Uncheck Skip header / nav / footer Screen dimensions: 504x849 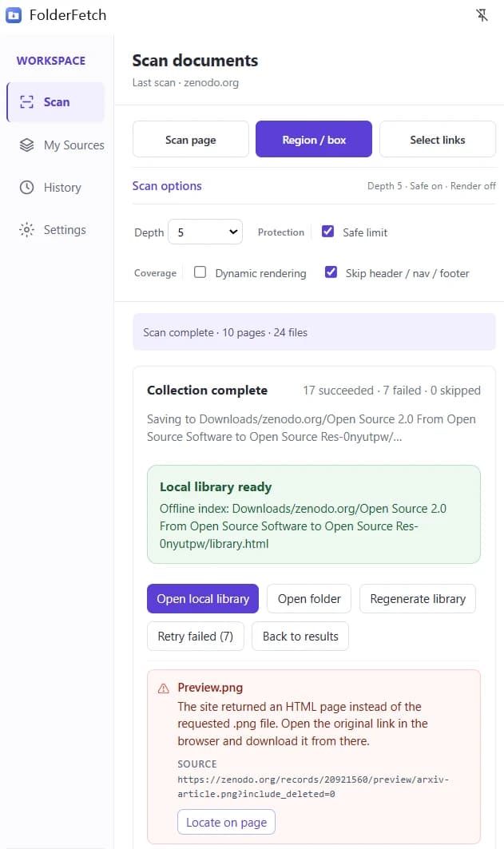(x=331, y=272)
